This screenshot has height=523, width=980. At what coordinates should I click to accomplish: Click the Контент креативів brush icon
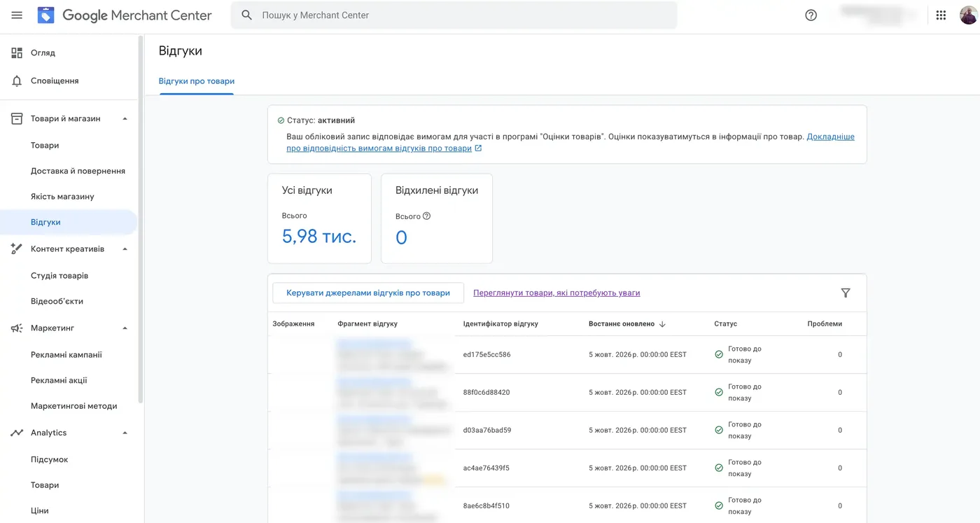[x=17, y=249]
